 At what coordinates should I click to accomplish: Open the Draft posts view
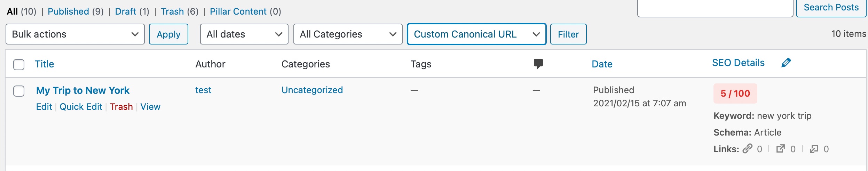coord(126,11)
